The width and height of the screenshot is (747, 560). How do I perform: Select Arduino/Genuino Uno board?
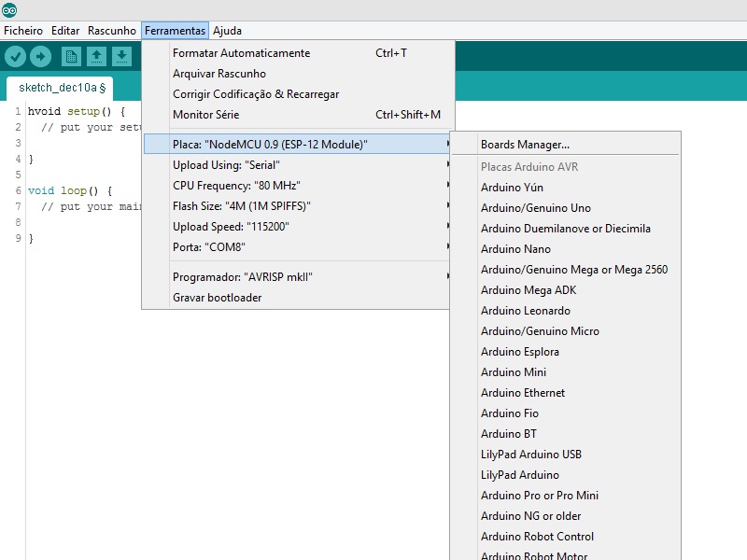click(x=566, y=207)
